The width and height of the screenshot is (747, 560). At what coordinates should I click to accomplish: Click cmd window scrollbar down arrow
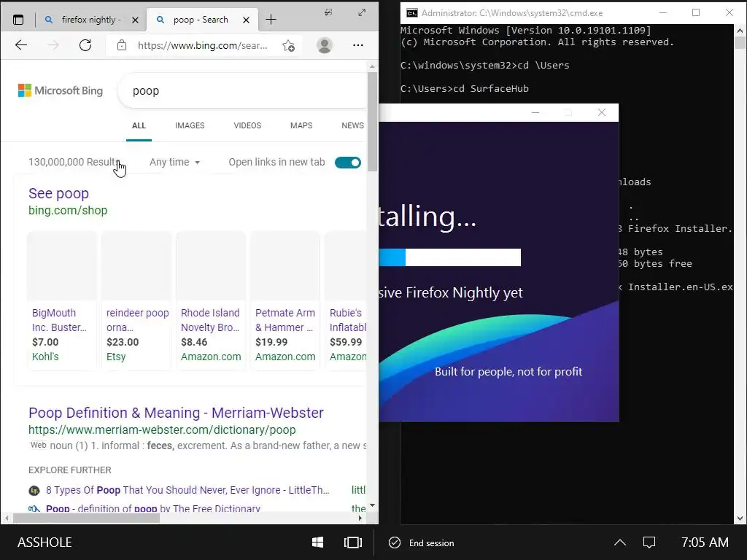(x=740, y=518)
